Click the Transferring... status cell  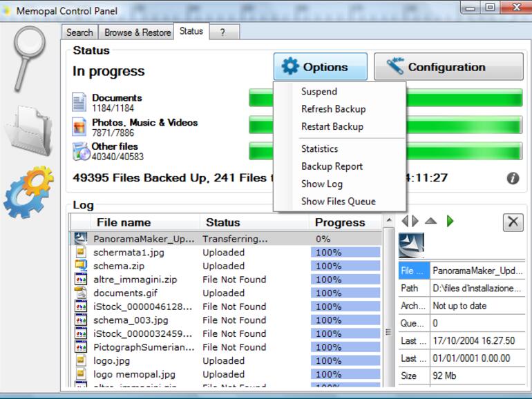[235, 239]
